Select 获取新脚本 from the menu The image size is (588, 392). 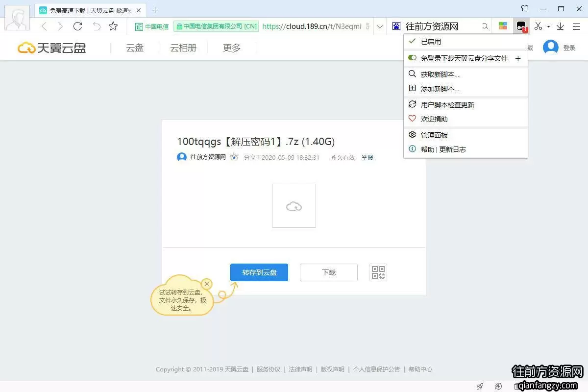point(465,74)
